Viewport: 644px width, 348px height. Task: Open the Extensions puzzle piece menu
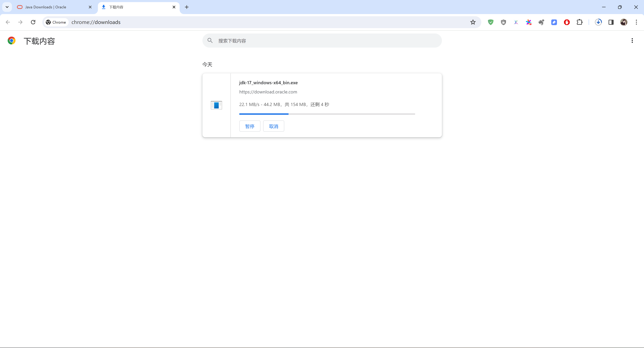579,22
